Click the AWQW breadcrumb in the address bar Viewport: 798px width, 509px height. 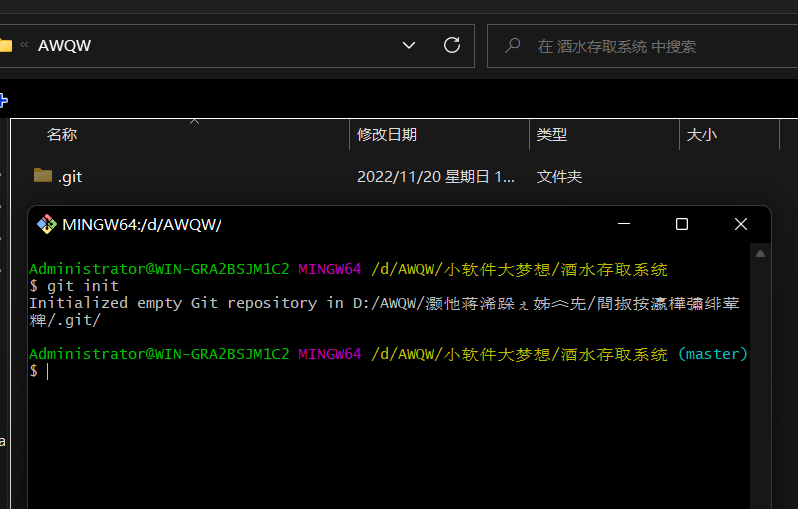64,45
